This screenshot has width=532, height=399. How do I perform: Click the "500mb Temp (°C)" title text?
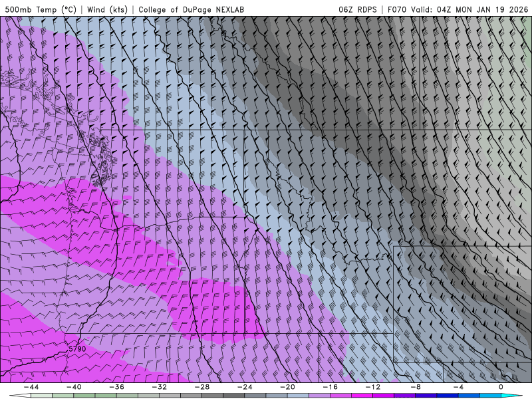coord(41,9)
